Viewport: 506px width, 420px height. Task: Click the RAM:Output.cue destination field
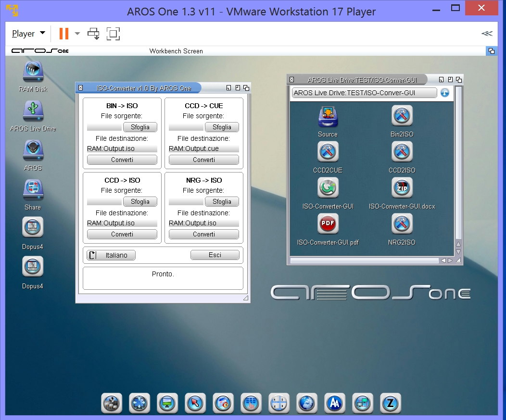[203, 148]
